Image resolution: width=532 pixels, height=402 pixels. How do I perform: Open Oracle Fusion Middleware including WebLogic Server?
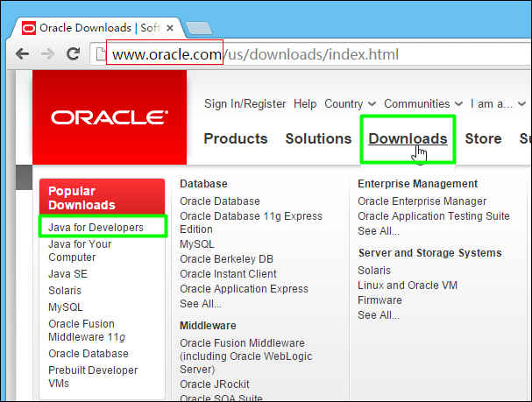tap(246, 356)
